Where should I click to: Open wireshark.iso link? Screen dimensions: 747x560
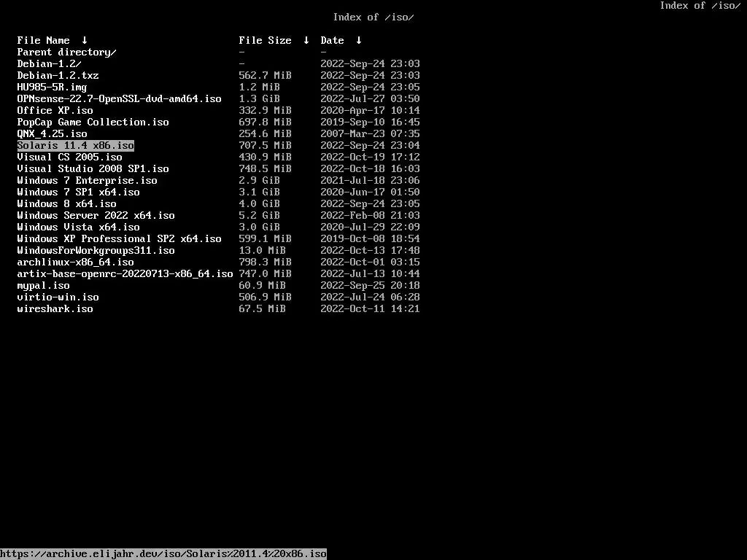55,308
